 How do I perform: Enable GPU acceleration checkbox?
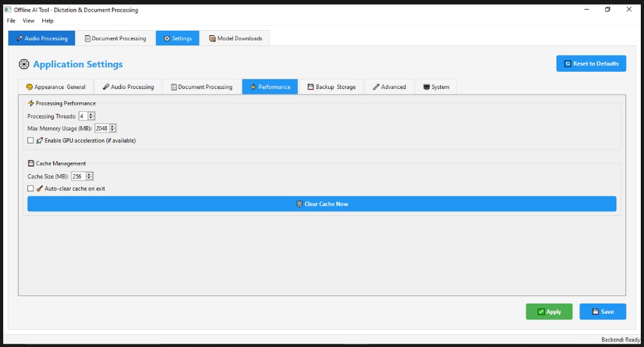click(x=31, y=141)
